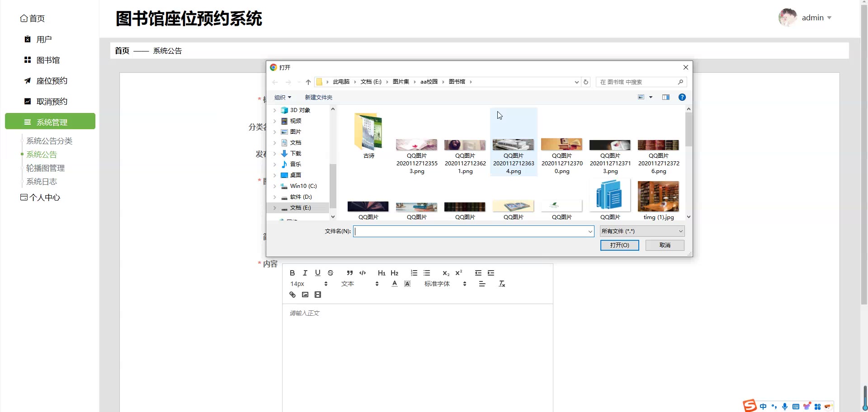
Task: Apply Heading 1 style
Action: tap(382, 273)
